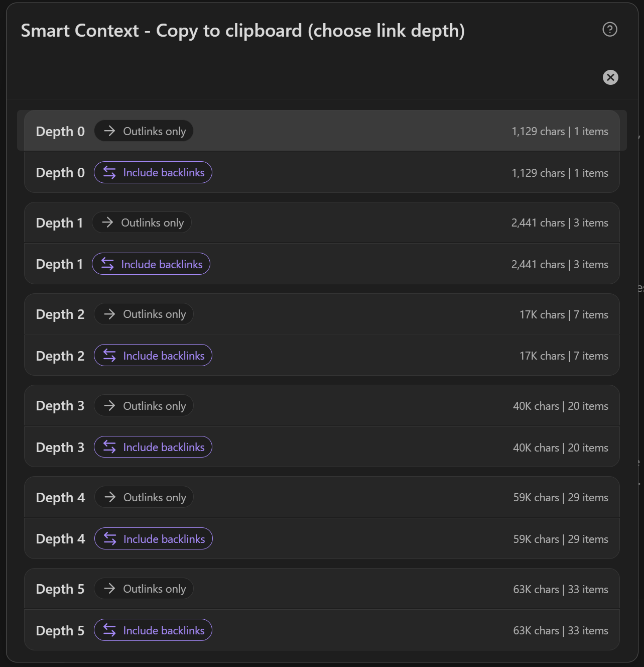644x667 pixels.
Task: Click the help question mark icon
Action: click(610, 30)
